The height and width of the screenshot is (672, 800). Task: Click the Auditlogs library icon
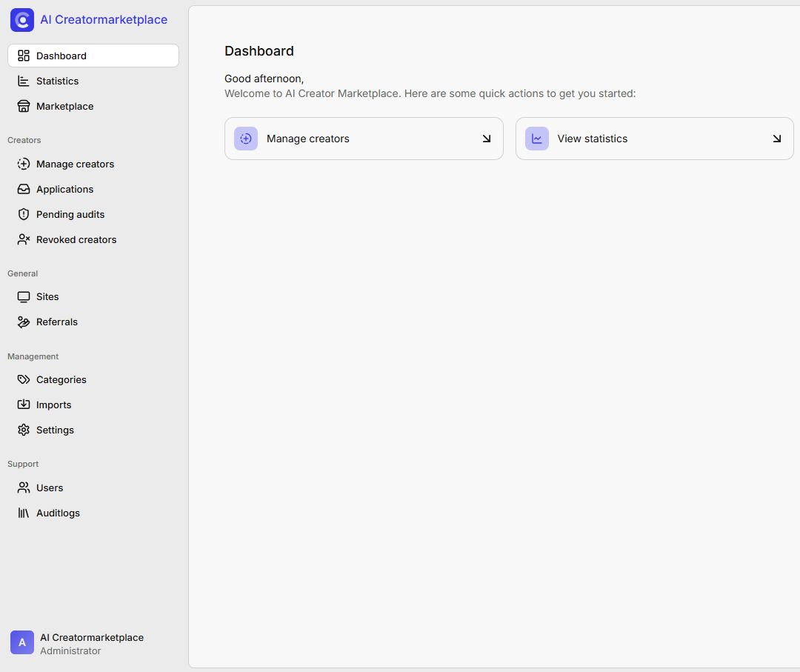click(23, 513)
